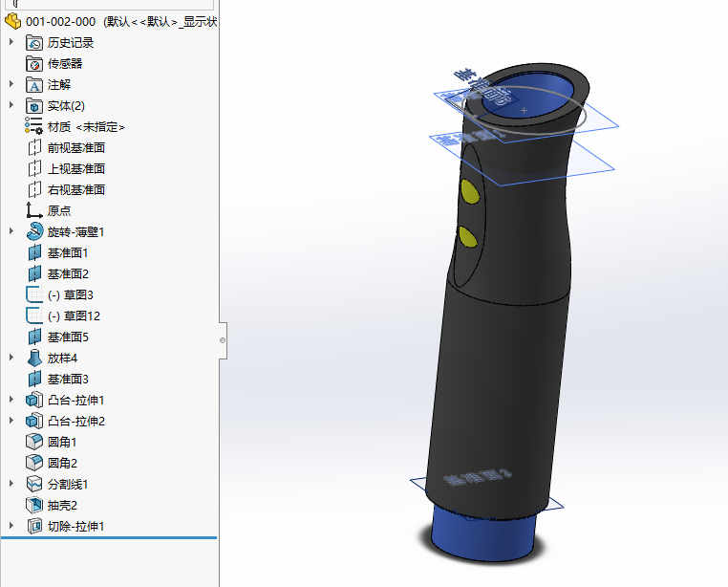Click the 圆角2 fillet icon
This screenshot has width=728, height=587.
point(34,463)
